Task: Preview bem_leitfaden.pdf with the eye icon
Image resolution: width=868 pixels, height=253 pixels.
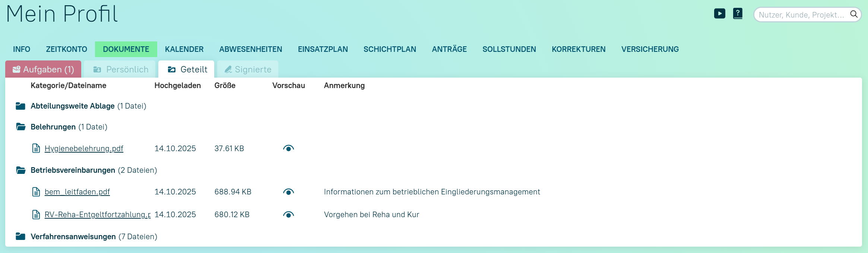Action: pyautogui.click(x=288, y=192)
